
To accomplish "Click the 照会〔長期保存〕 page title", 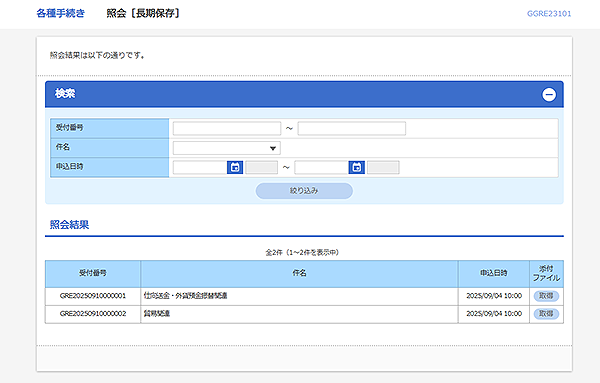I will 143,13.
